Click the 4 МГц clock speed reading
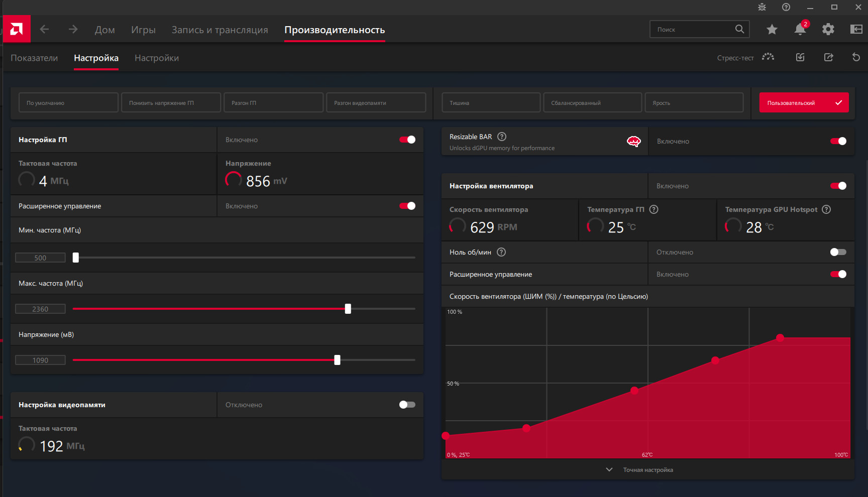 point(54,181)
